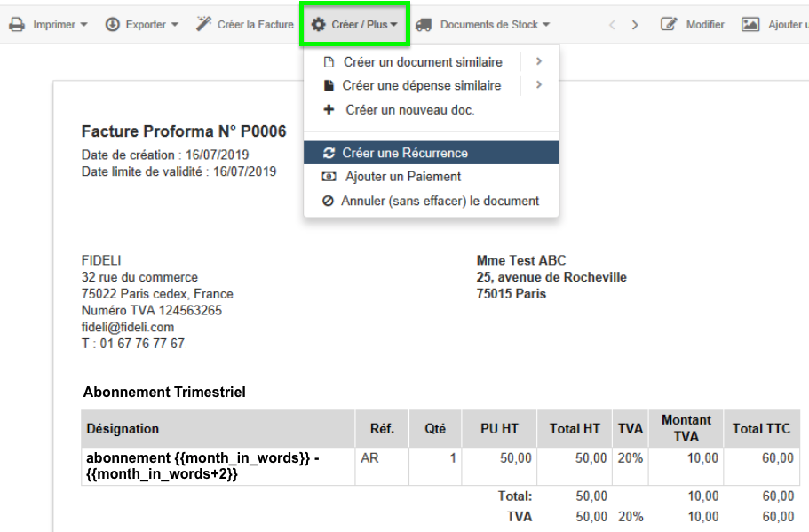Go to the previous document arrow
This screenshot has width=809, height=532.
click(x=612, y=25)
